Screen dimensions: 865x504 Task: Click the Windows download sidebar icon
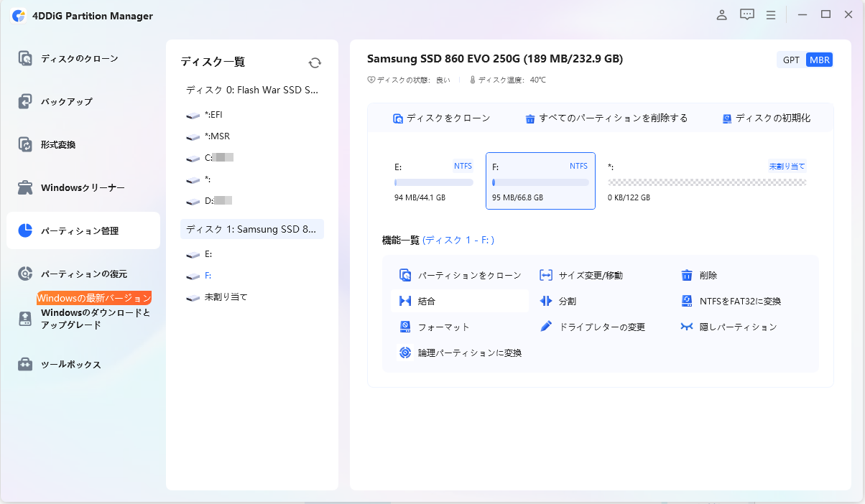click(x=25, y=319)
